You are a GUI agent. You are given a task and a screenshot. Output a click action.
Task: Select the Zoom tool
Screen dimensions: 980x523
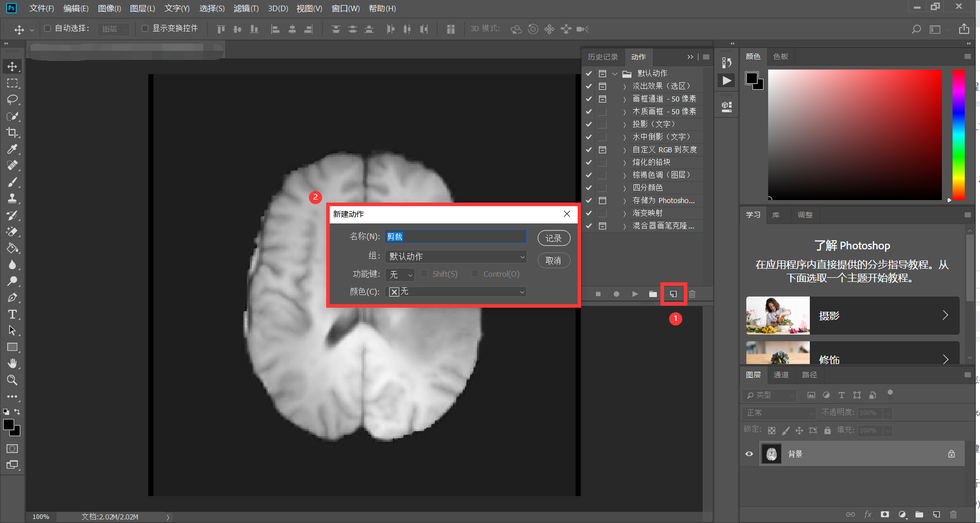(x=12, y=380)
